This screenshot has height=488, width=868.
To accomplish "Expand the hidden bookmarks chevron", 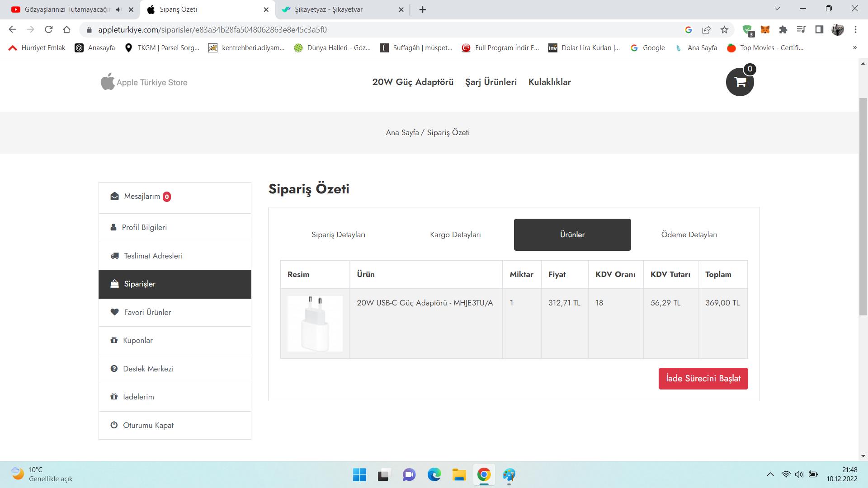I will pyautogui.click(x=854, y=47).
